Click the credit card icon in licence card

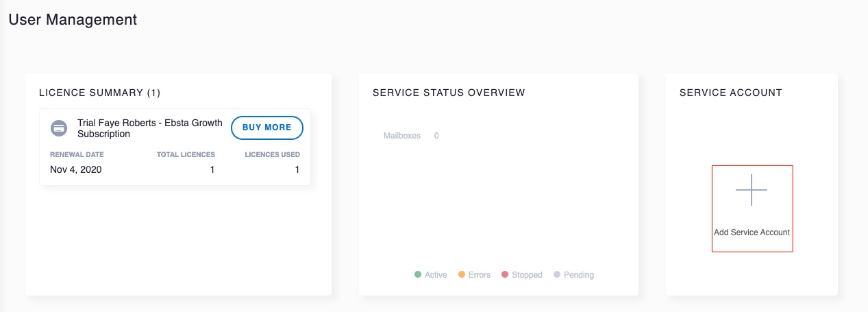pos(59,128)
